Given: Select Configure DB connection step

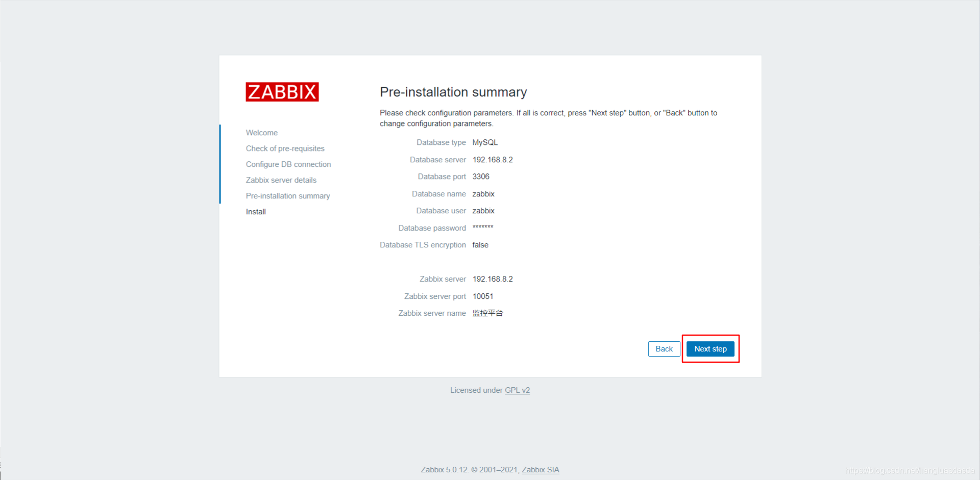Looking at the screenshot, I should click(x=288, y=164).
